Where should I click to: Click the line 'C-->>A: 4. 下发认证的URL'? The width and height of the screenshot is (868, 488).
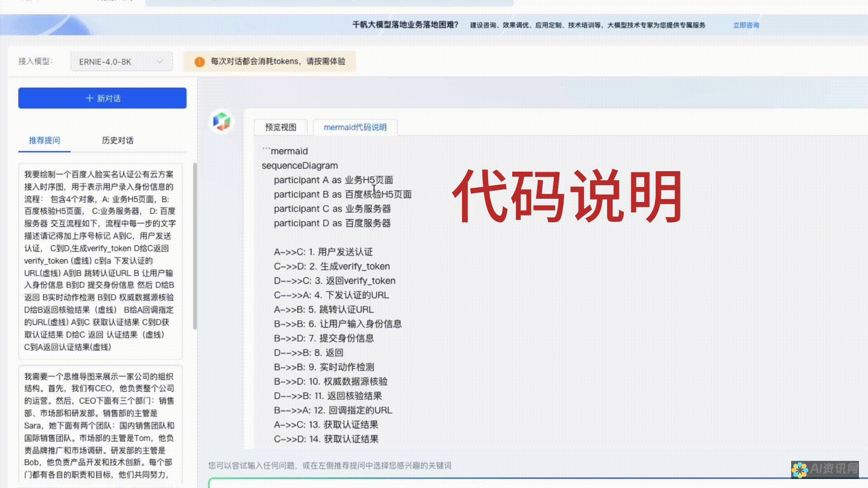[x=331, y=295]
